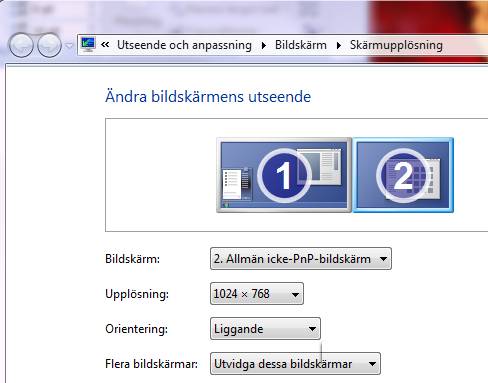Select monitor 2 thumbnail
This screenshot has width=488, height=383.
click(x=403, y=175)
